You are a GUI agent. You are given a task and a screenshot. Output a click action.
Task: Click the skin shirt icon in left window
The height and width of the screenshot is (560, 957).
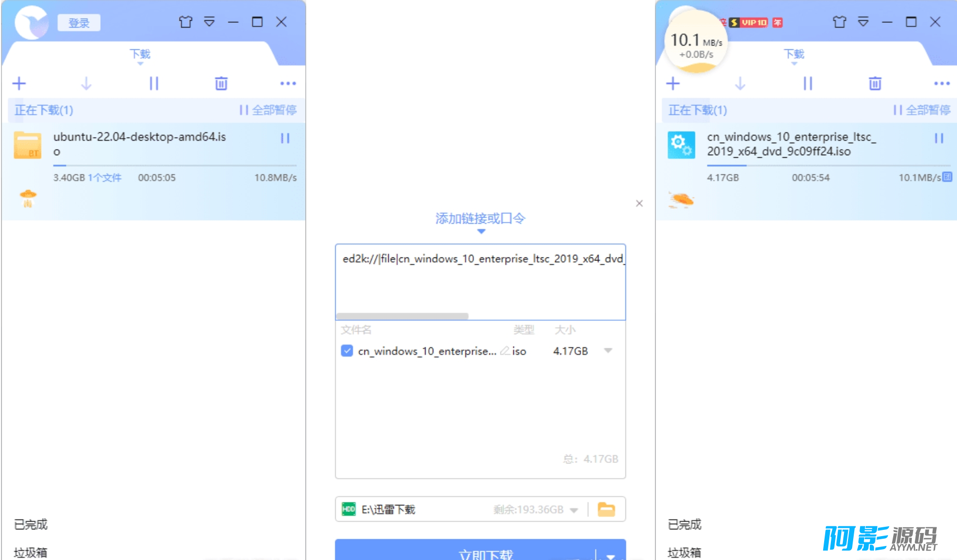pyautogui.click(x=185, y=22)
